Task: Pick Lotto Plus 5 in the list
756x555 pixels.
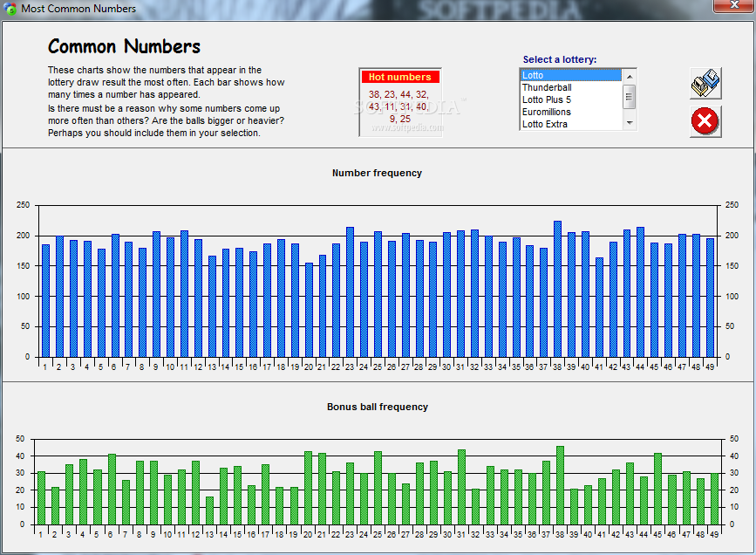Action: (x=571, y=99)
